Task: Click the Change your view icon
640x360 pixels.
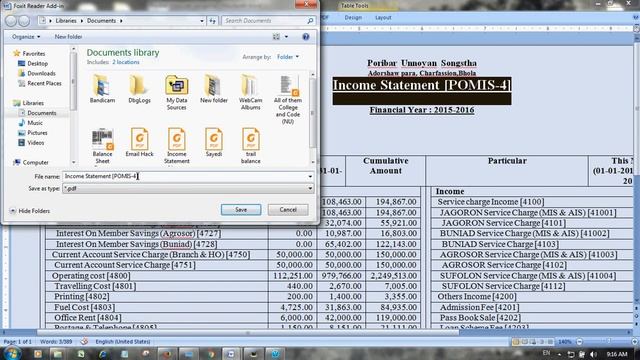Action: click(x=276, y=37)
